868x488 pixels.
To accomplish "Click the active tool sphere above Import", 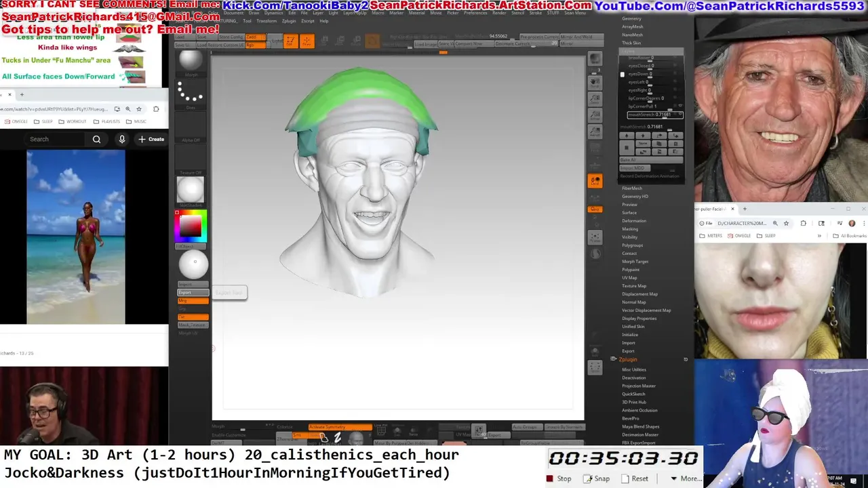I will (193, 265).
